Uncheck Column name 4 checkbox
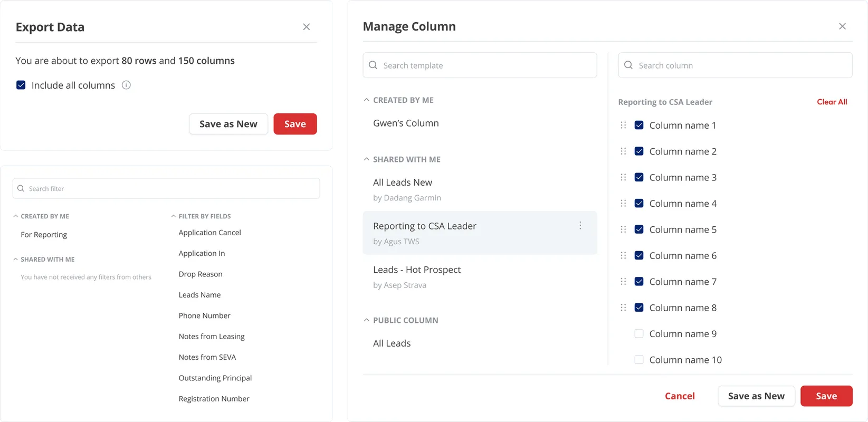868x422 pixels. [x=639, y=203]
